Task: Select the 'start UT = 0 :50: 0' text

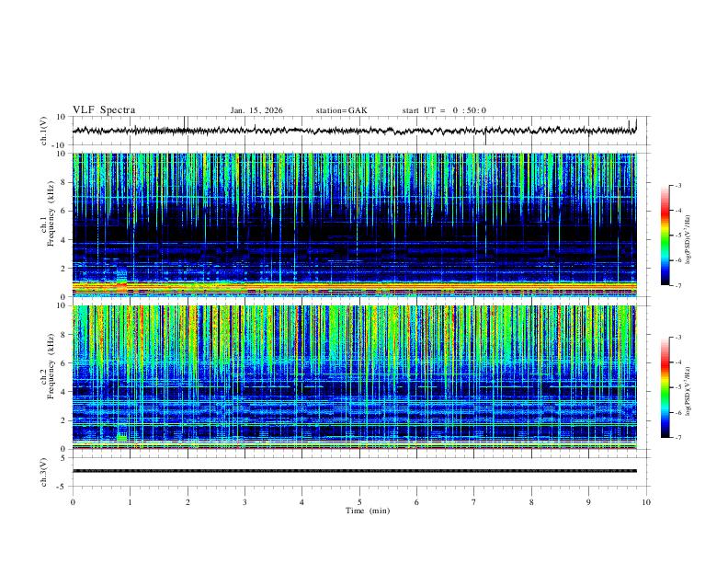Action: pos(444,110)
